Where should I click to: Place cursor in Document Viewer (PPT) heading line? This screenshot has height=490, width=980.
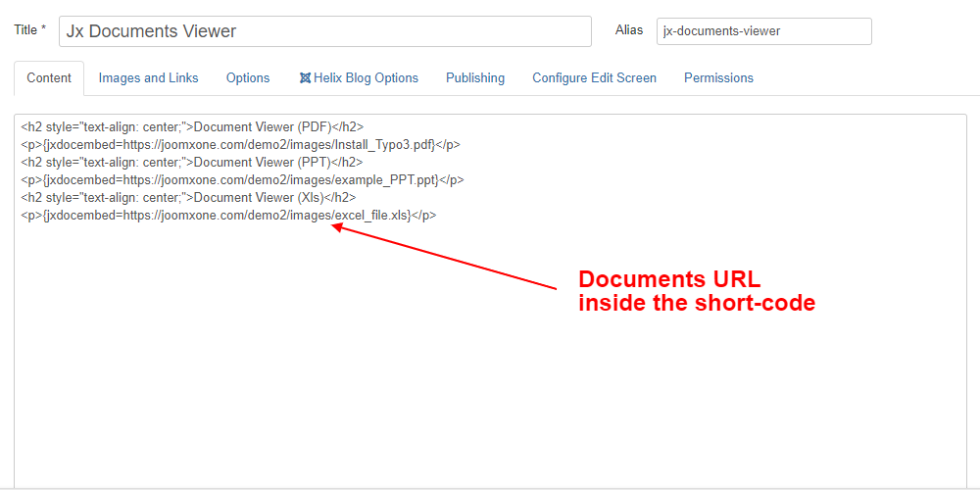[x=192, y=163]
